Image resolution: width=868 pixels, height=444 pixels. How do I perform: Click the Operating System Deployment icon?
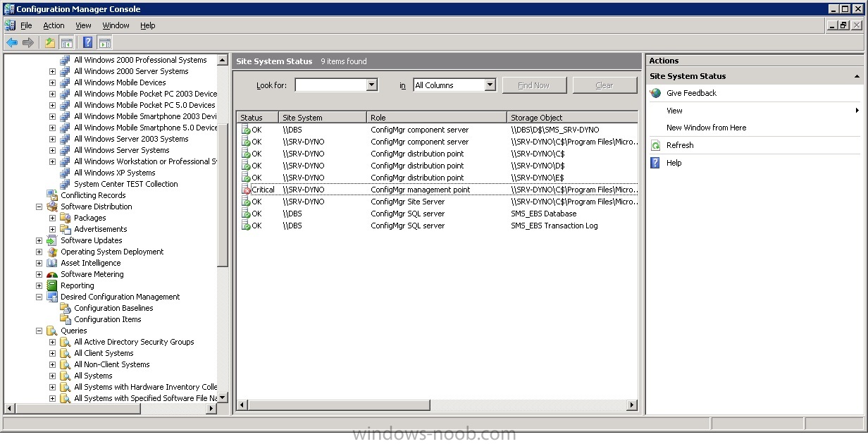click(x=52, y=252)
